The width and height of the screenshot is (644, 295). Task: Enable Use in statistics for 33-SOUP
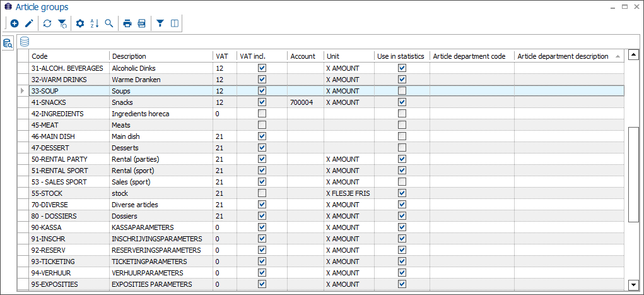[402, 91]
